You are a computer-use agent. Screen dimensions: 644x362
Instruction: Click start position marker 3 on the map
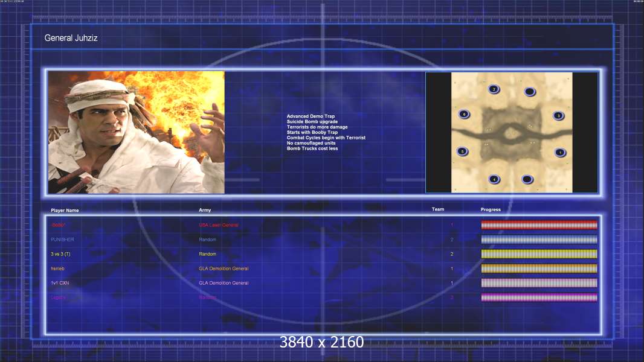pyautogui.click(x=558, y=116)
